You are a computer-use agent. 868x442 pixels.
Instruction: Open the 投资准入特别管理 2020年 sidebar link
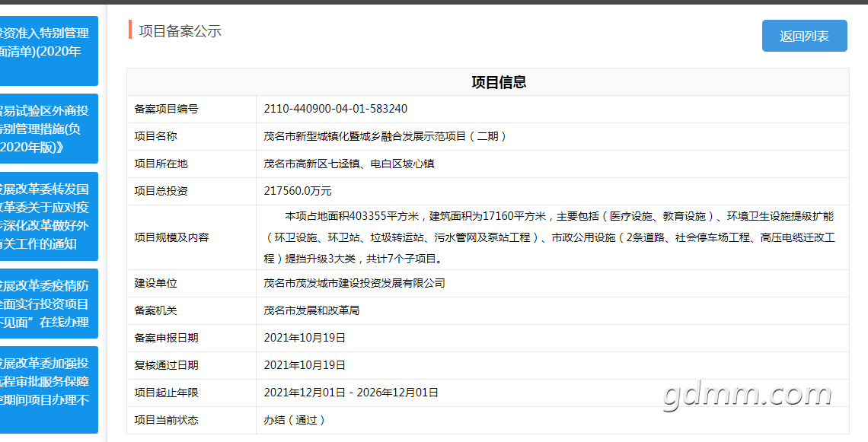point(49,51)
